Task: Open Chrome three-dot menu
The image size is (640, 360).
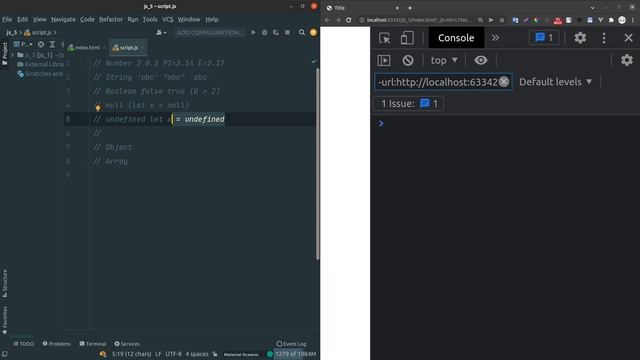Action: [633, 20]
